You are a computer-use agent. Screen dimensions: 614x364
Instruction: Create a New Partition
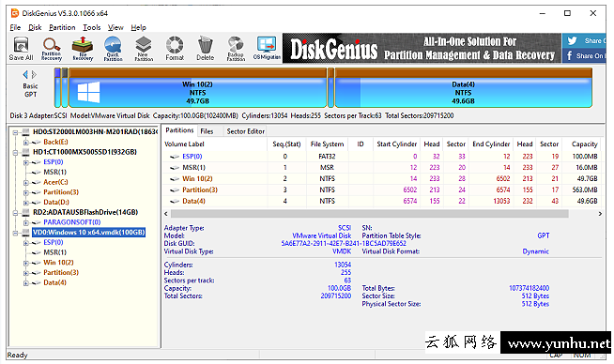click(144, 49)
